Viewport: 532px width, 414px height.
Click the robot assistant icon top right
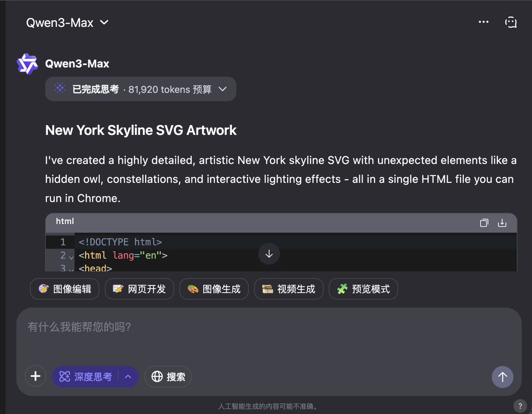click(510, 22)
